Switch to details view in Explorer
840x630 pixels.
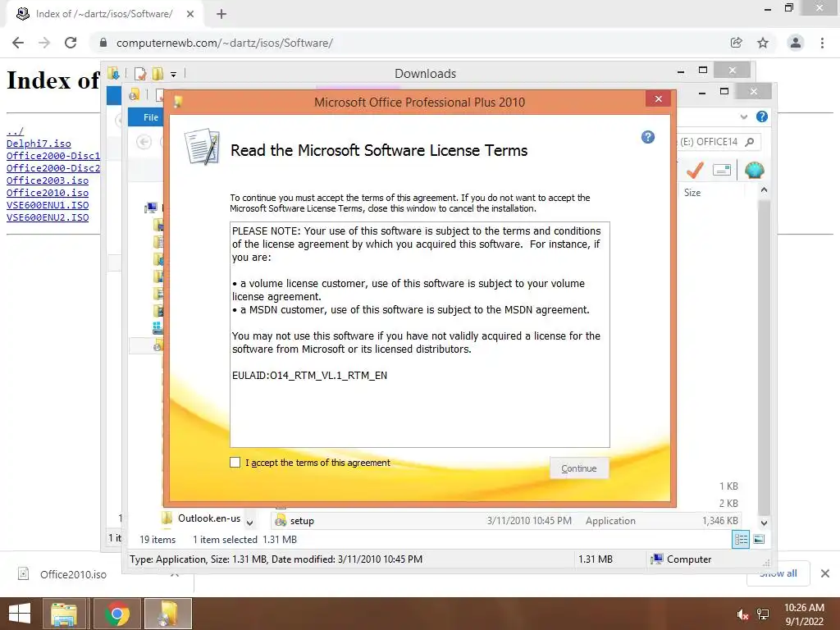pyautogui.click(x=741, y=540)
